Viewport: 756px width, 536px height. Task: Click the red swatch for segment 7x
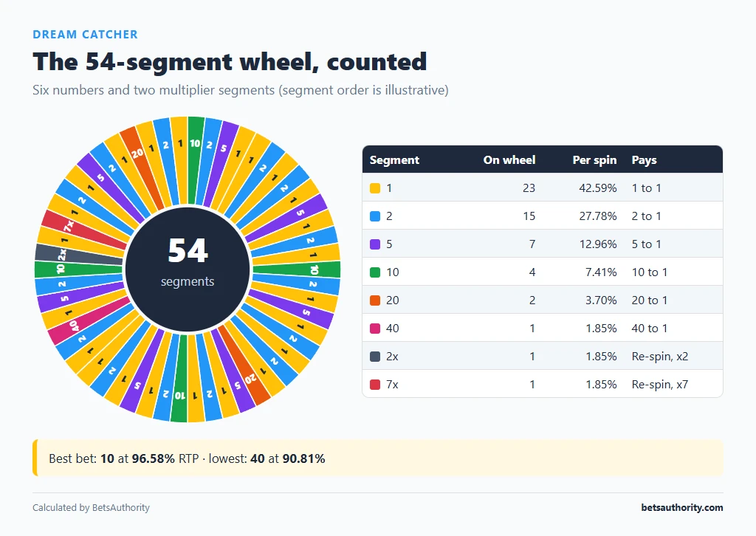(x=374, y=385)
